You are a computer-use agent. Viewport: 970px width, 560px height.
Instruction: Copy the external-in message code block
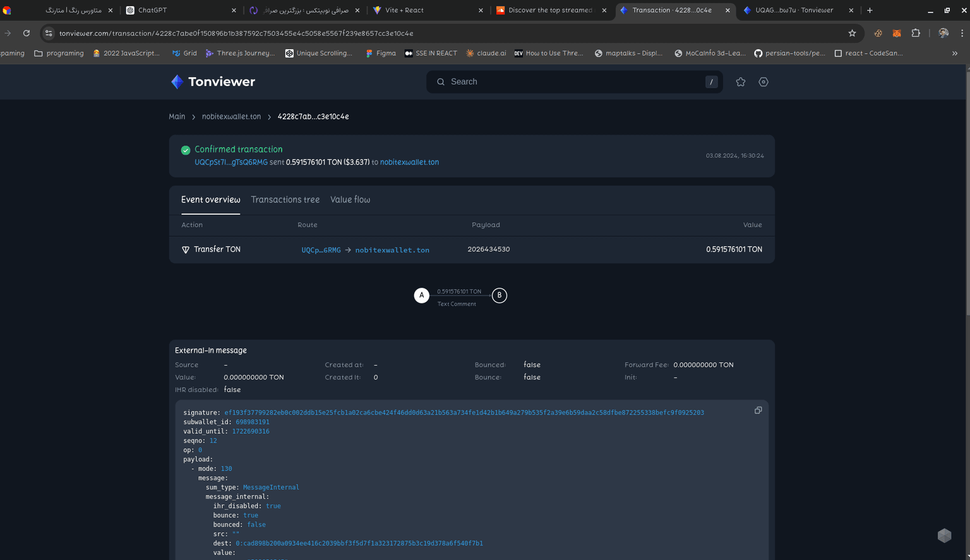pos(758,410)
